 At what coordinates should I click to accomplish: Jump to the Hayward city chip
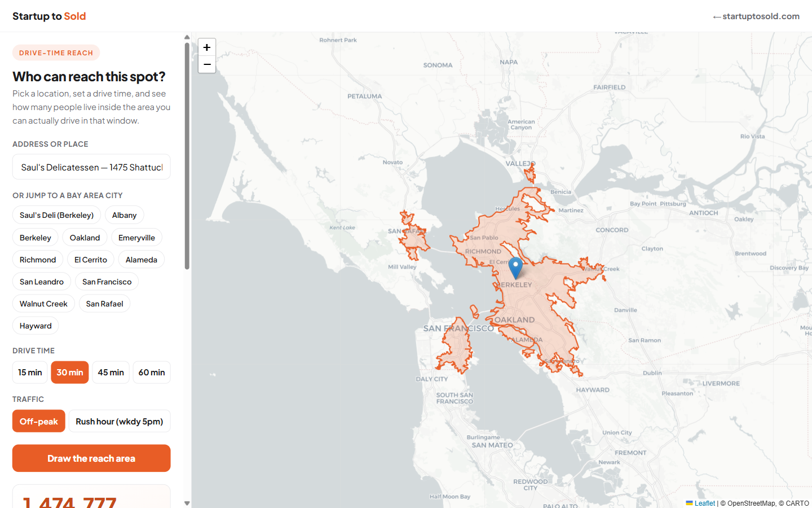point(36,326)
